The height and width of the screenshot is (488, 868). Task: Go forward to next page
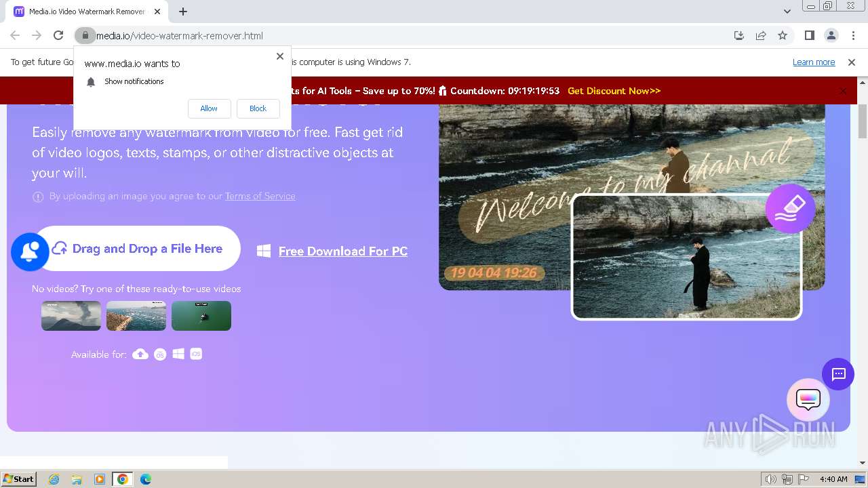37,35
